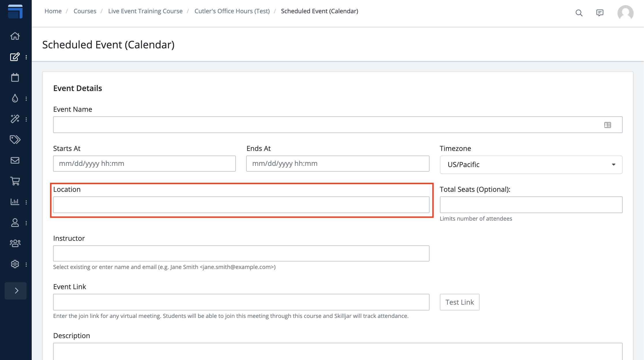Image resolution: width=644 pixels, height=360 pixels.
Task: Go to Home breadcrumb link
Action: [x=53, y=11]
